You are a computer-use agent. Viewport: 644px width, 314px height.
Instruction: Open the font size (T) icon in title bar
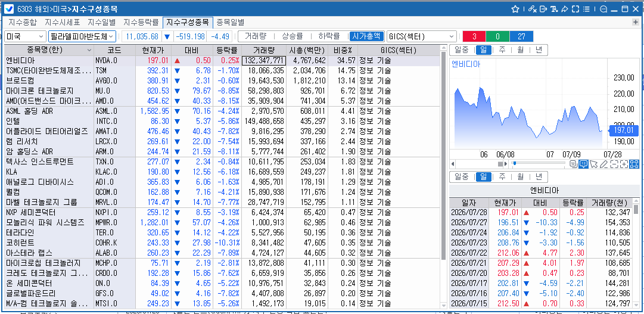tap(554, 9)
